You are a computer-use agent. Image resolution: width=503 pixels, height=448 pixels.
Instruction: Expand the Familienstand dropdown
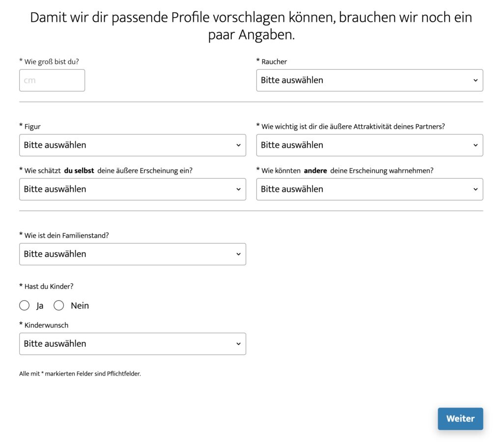click(x=128, y=254)
